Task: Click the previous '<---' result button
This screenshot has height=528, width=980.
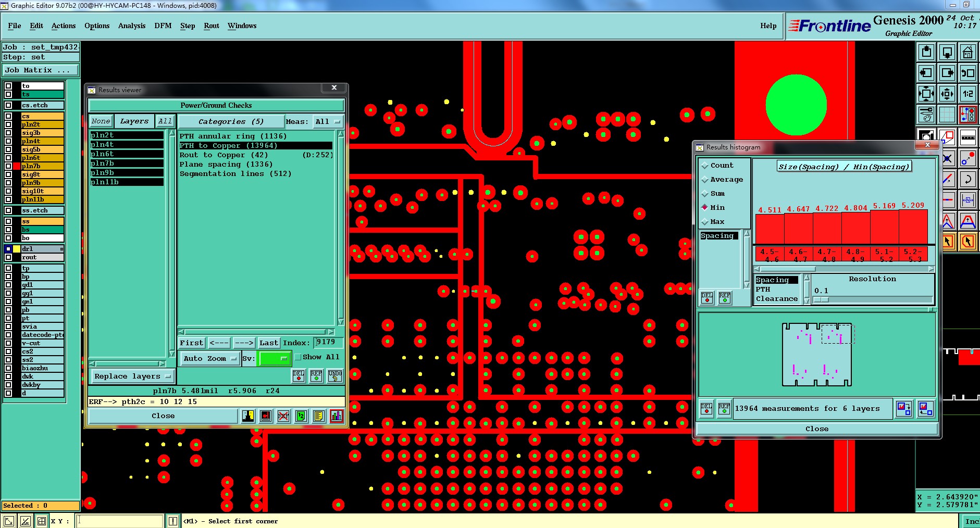Action: tap(219, 343)
